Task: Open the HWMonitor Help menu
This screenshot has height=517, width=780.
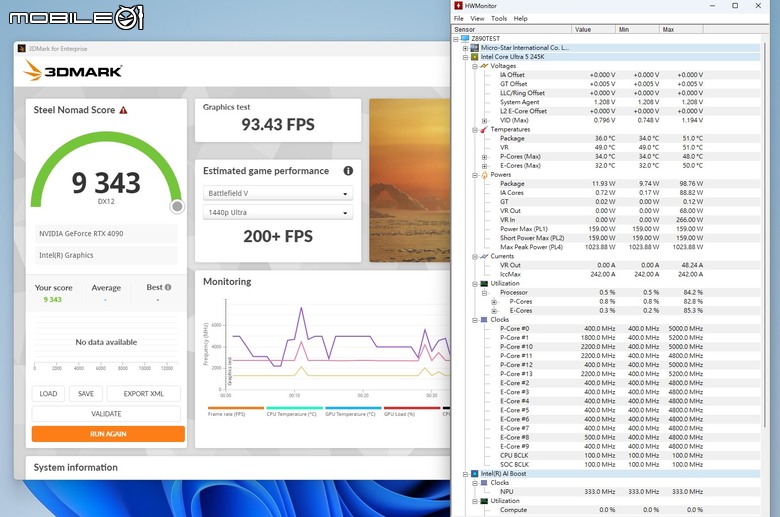Action: 521,18
